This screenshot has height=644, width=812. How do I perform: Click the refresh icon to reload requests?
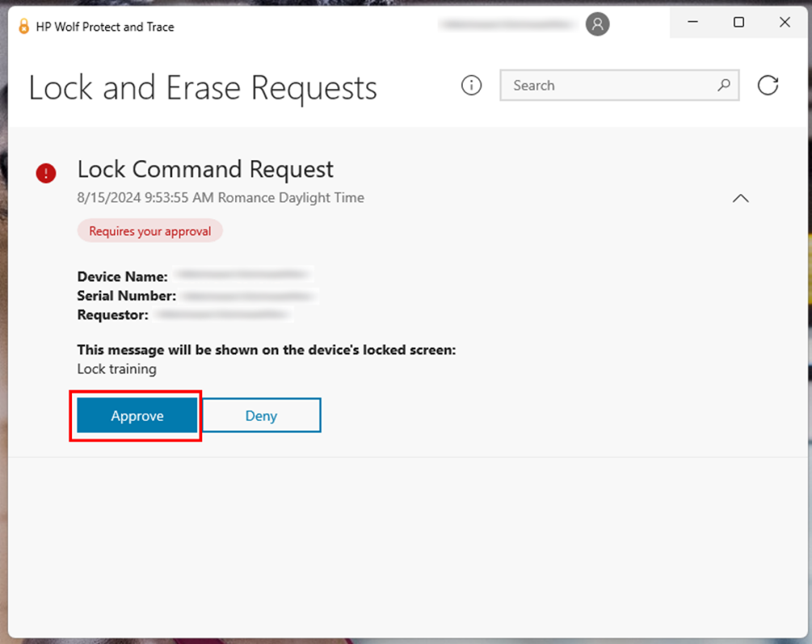(x=768, y=85)
